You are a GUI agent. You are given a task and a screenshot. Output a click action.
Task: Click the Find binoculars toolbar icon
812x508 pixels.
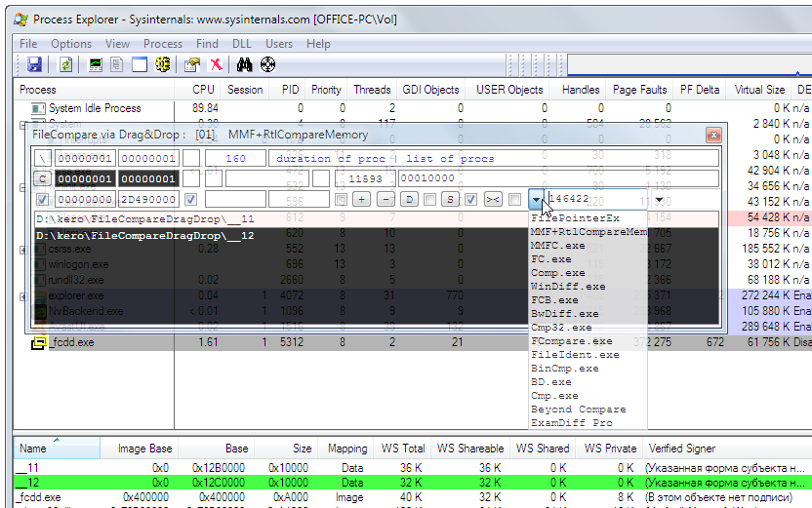pos(244,65)
